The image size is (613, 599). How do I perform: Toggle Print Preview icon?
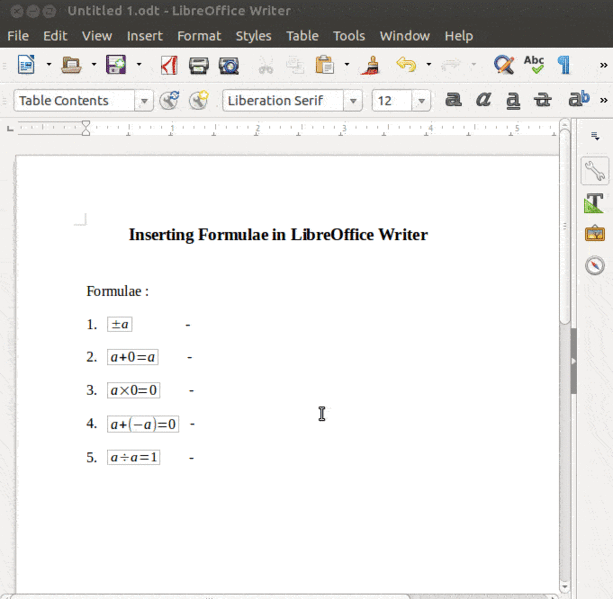pyautogui.click(x=229, y=66)
